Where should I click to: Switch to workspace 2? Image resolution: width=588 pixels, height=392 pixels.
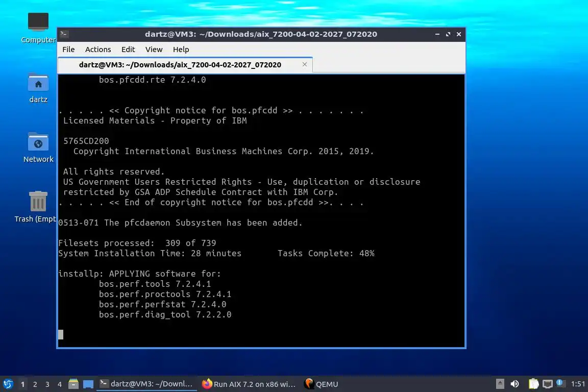[35, 384]
